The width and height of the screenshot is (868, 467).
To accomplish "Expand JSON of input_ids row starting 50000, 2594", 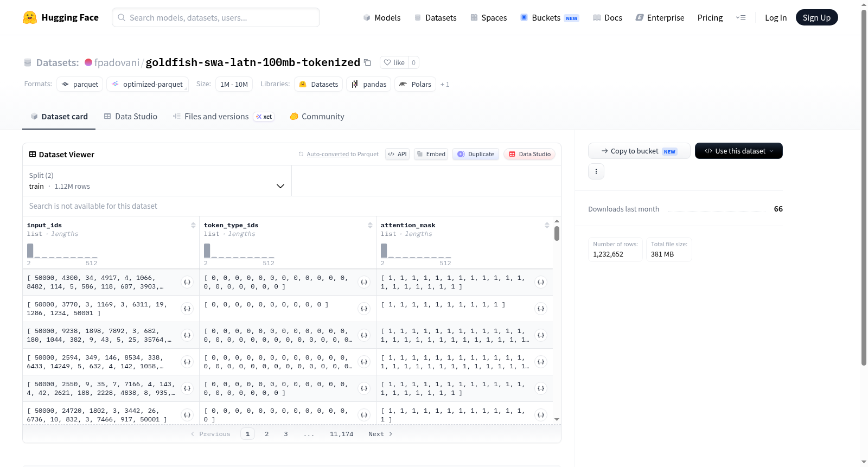I will click(187, 362).
